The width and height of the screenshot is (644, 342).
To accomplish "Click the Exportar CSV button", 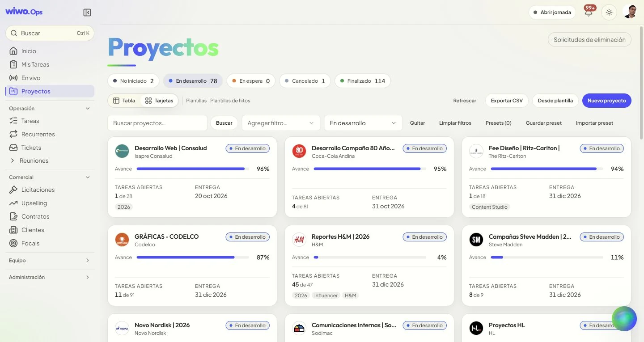I will tap(507, 101).
